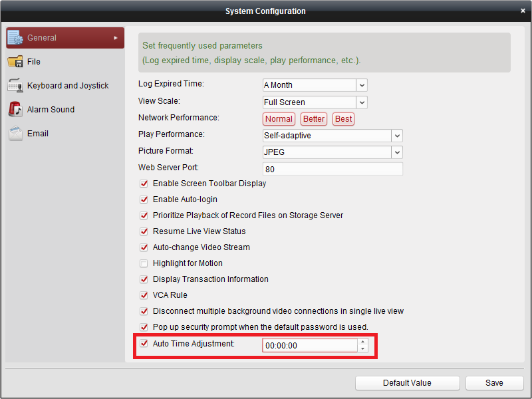
Task: Click the File folder icon in sidebar
Action: (x=15, y=62)
